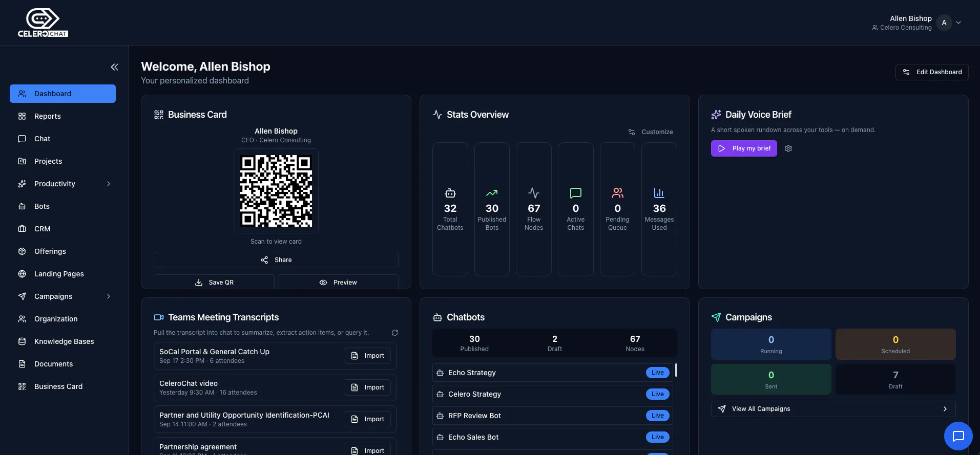Image resolution: width=980 pixels, height=455 pixels.
Task: Import the SoCal Portal & General Catch Up transcript
Action: 367,356
